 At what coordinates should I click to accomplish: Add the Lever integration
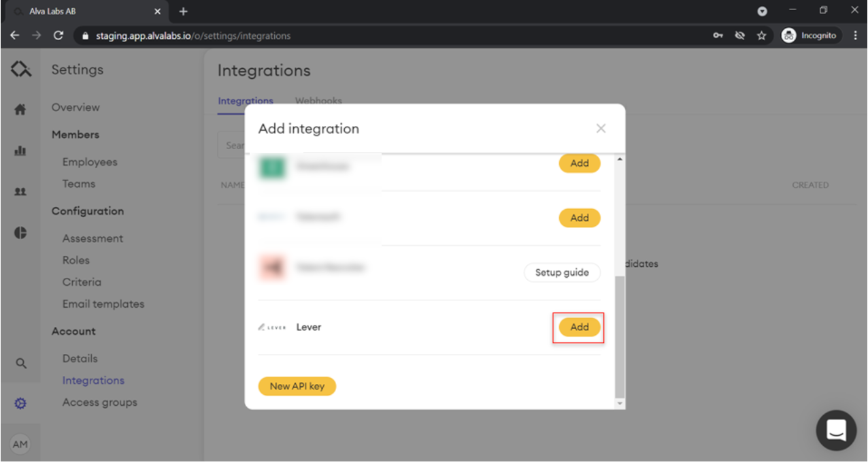click(x=579, y=327)
